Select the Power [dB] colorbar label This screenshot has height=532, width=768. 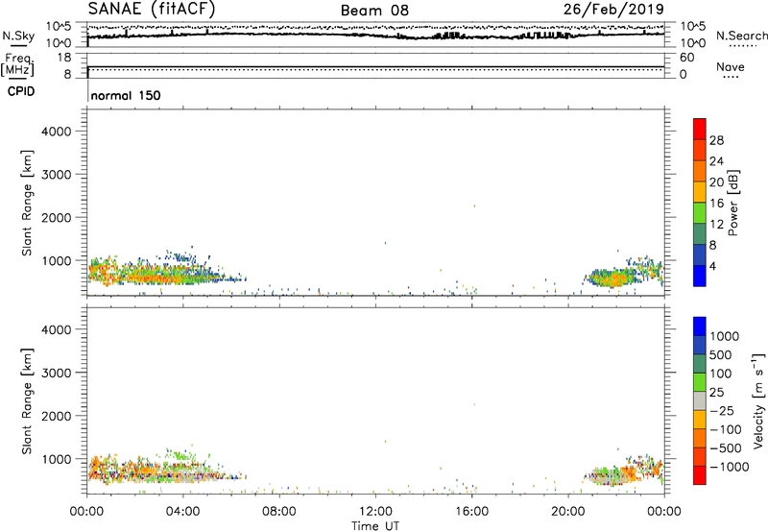point(732,203)
